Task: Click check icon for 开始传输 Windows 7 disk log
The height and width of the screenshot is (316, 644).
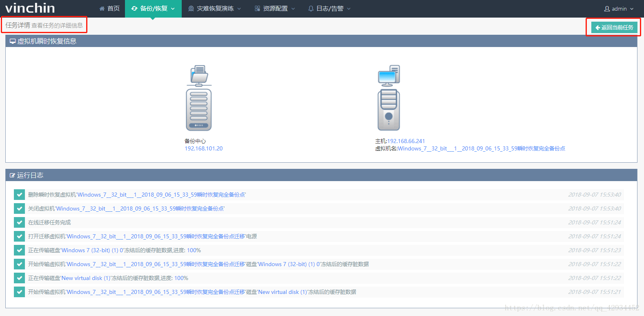Action: [x=19, y=264]
